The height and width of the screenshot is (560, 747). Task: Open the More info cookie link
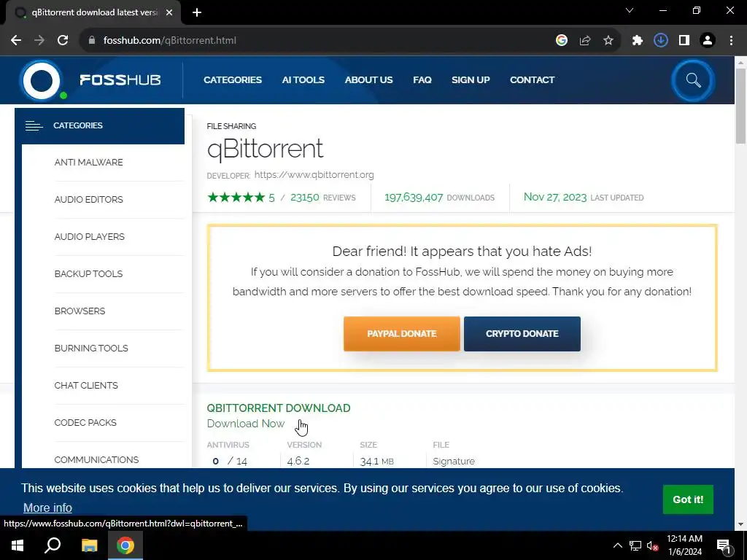(x=47, y=507)
